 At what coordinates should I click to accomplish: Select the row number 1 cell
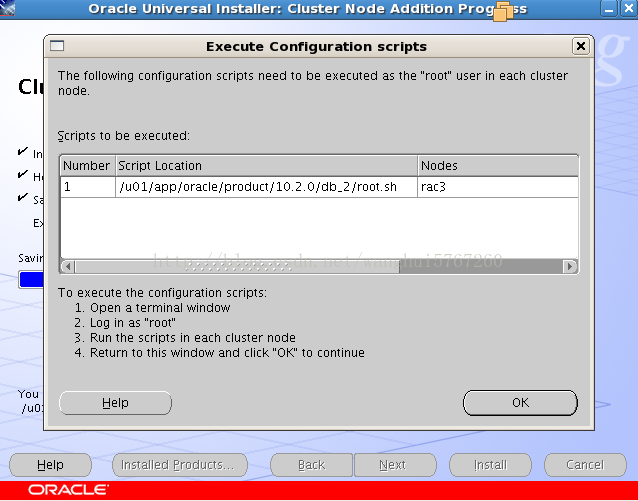point(88,187)
